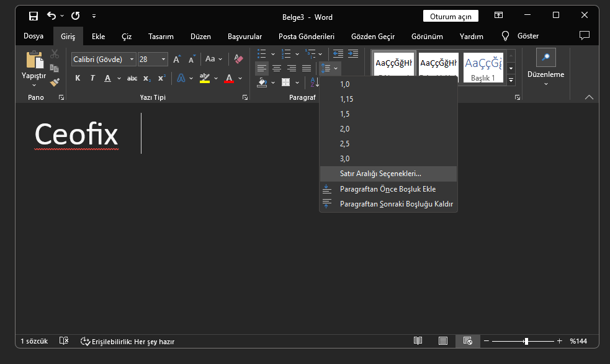
Task: Align text right
Action: coord(292,68)
